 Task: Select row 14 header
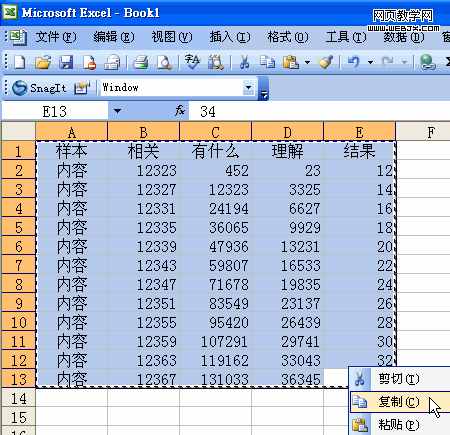tap(19, 398)
